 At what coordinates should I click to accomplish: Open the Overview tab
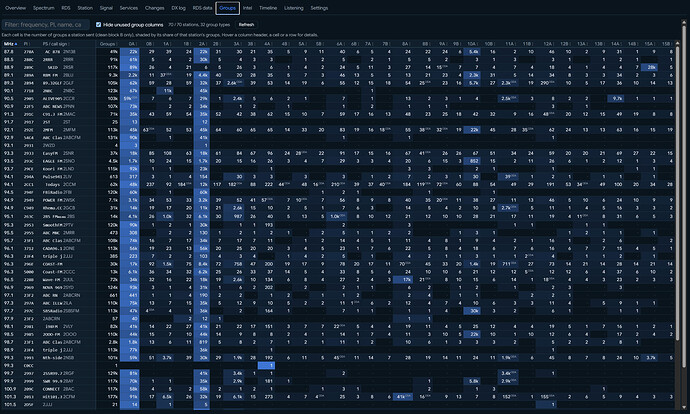(x=15, y=8)
